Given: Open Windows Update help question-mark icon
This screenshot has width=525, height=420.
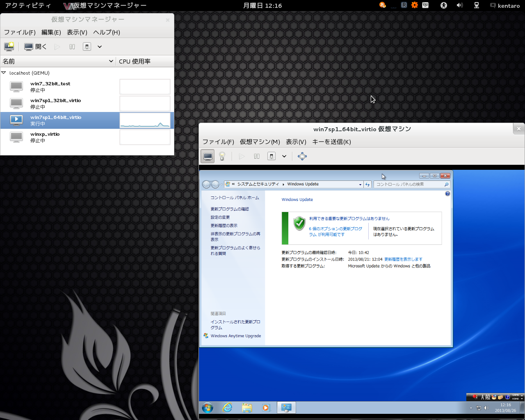Looking at the screenshot, I should (x=447, y=194).
